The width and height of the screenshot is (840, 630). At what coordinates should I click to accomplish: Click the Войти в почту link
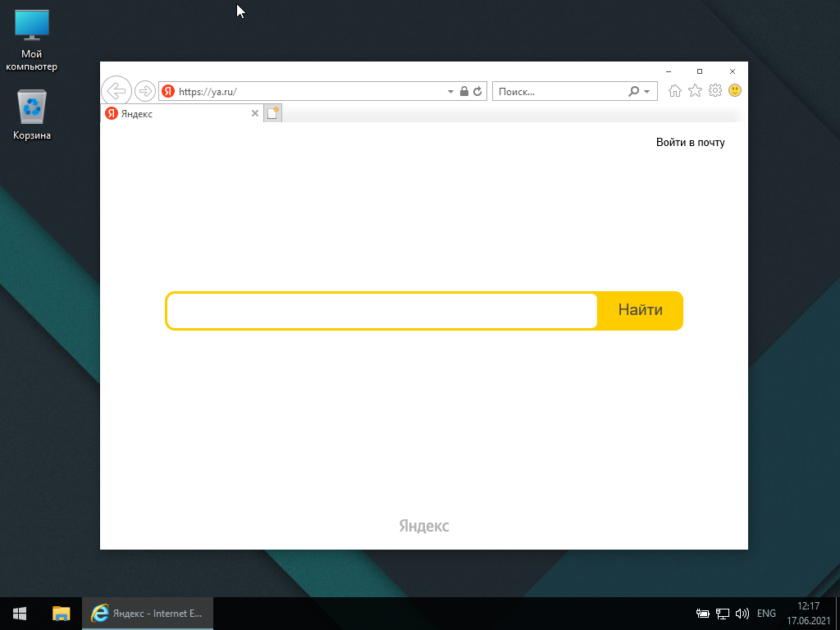click(x=690, y=143)
